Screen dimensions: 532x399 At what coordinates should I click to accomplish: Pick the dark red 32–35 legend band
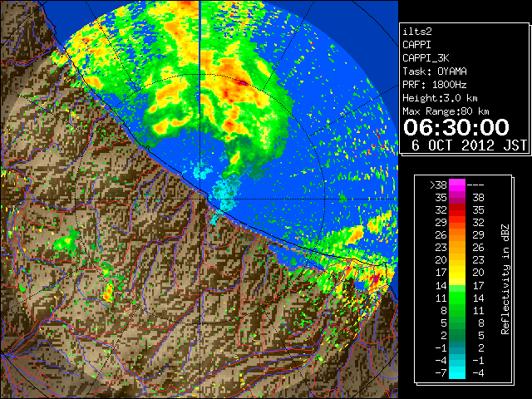[x=457, y=210]
